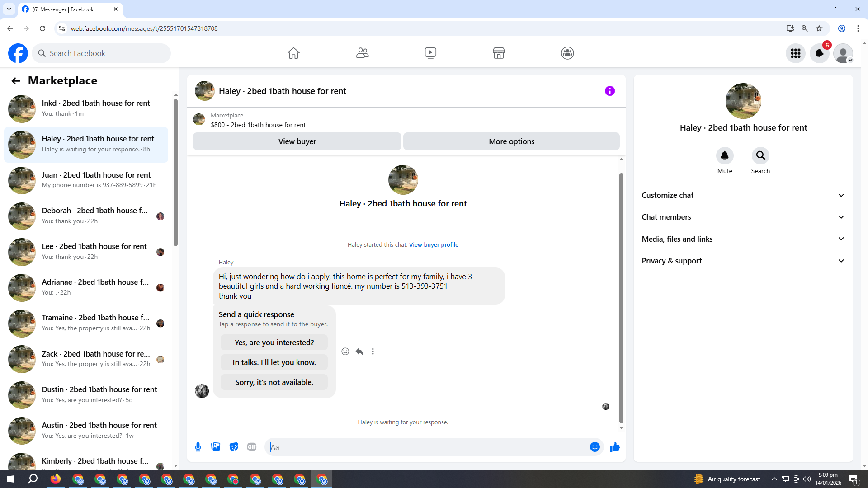868x488 pixels.
Task: Expand the Chat members section
Action: (743, 217)
